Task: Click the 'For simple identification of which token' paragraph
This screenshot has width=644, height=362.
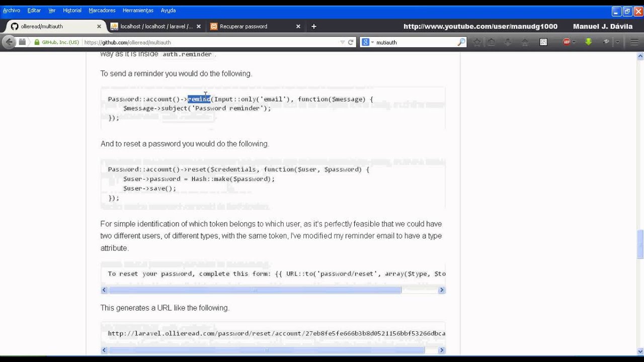Action: point(271,236)
